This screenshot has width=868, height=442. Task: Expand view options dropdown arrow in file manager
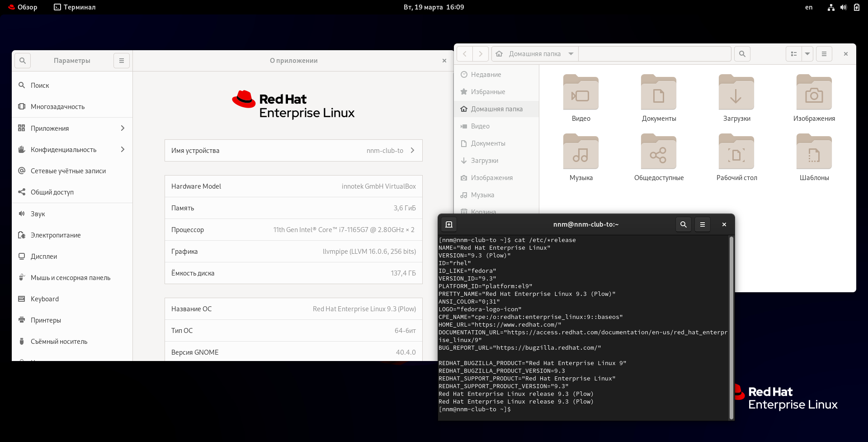tap(807, 54)
